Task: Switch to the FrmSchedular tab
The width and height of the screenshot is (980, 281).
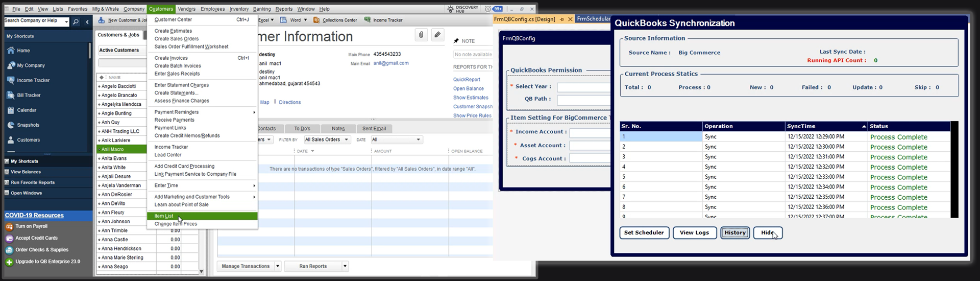Action: [593, 19]
